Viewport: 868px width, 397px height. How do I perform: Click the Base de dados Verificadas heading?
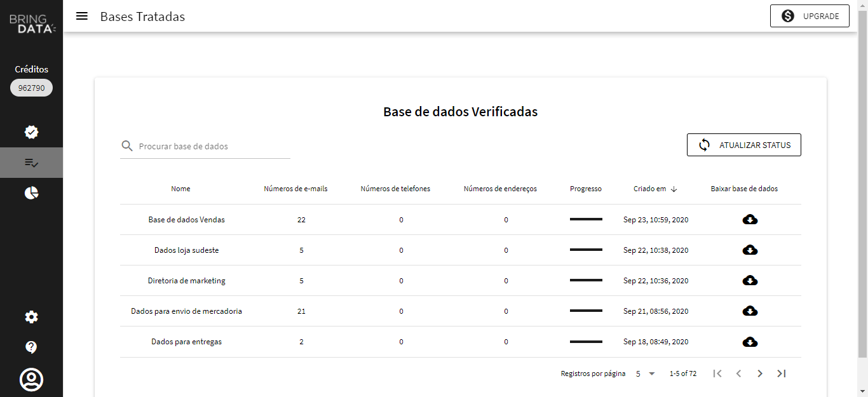click(461, 112)
